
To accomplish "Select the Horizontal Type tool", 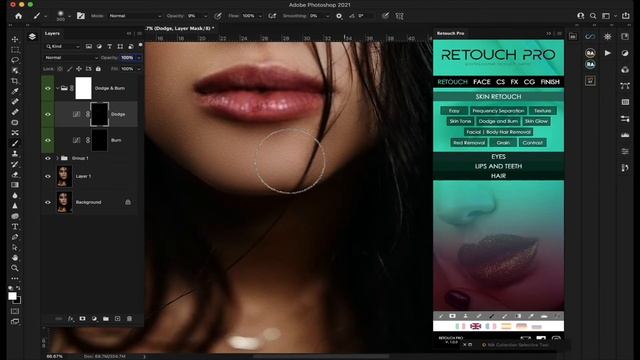I will pyautogui.click(x=15, y=227).
